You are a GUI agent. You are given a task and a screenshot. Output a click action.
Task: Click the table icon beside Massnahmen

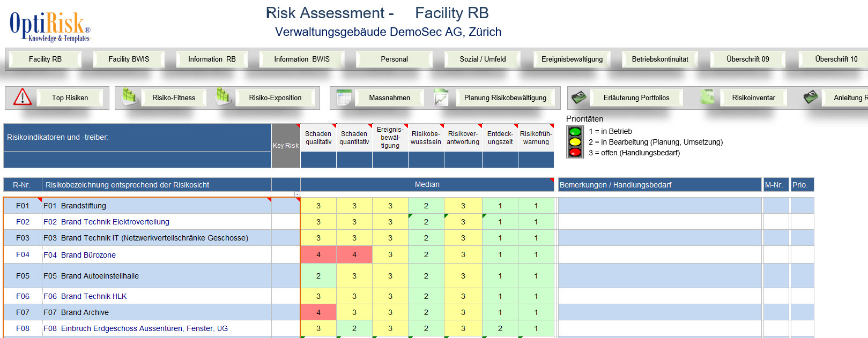point(344,97)
